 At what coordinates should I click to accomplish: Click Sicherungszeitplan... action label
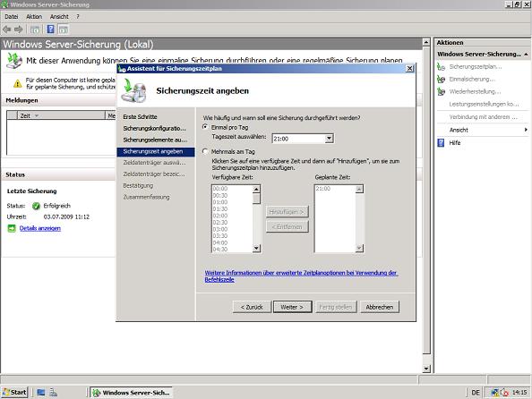pos(476,66)
